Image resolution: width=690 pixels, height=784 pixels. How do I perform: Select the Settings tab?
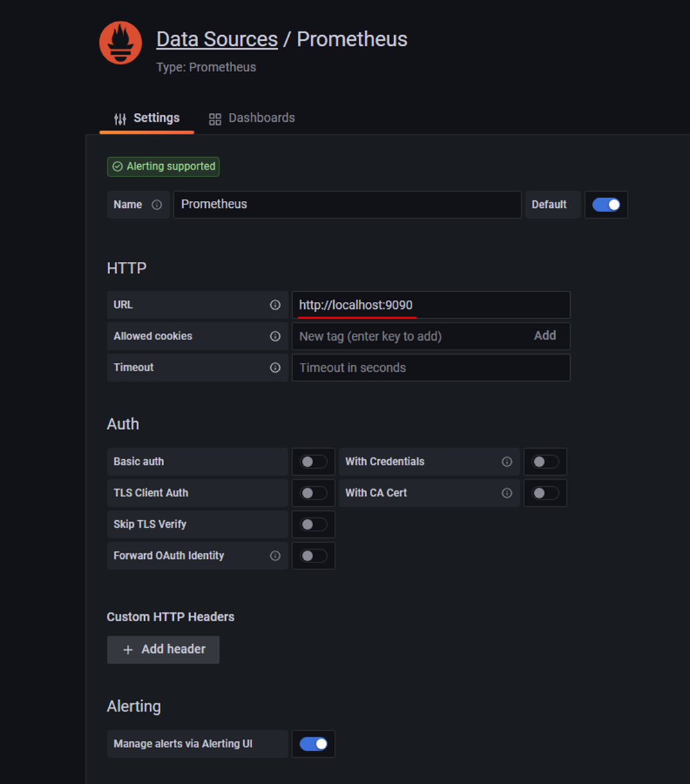[147, 118]
